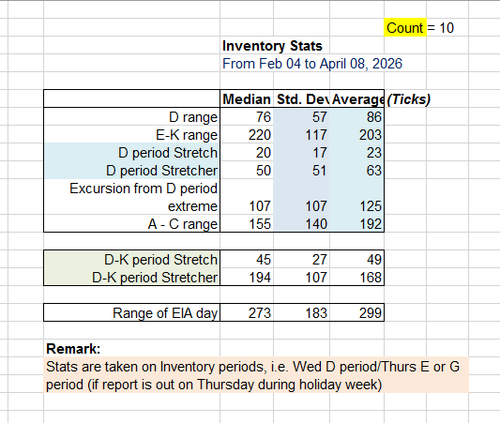
Task: Select the D period Stretch label cell
Action: (132, 153)
